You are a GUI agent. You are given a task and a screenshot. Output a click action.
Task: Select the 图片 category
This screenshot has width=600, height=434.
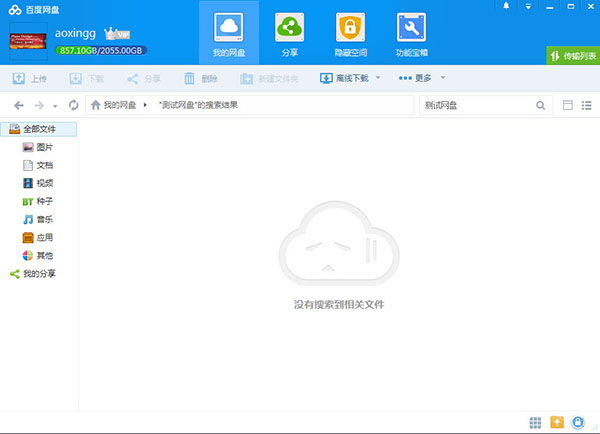click(44, 147)
